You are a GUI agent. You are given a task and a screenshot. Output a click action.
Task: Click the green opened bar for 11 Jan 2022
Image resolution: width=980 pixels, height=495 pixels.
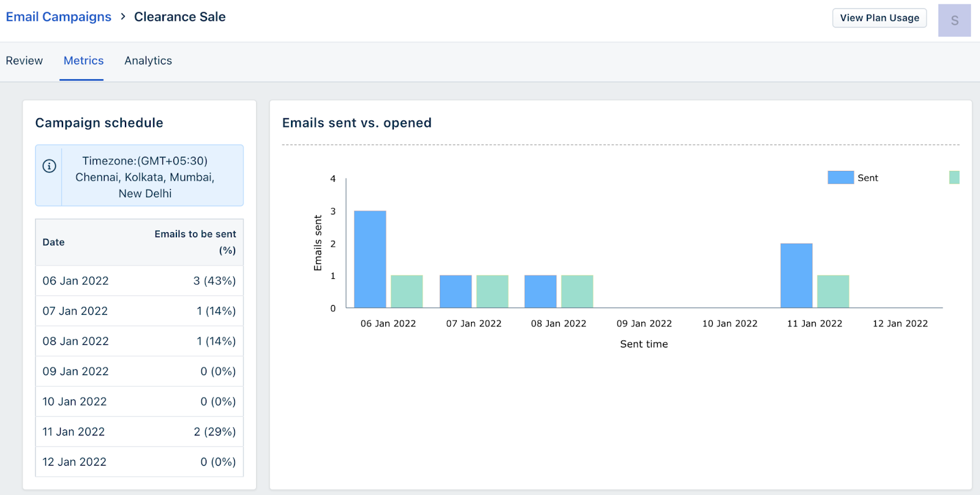coord(833,292)
